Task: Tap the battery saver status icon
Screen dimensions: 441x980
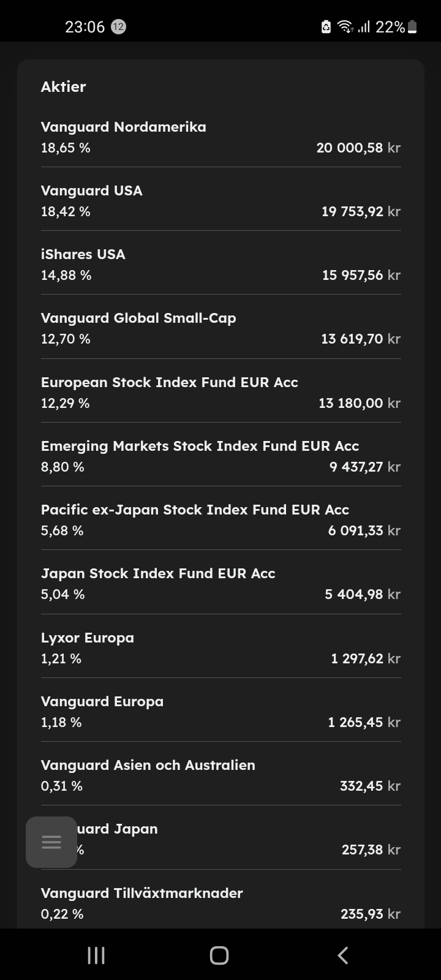Action: [326, 27]
